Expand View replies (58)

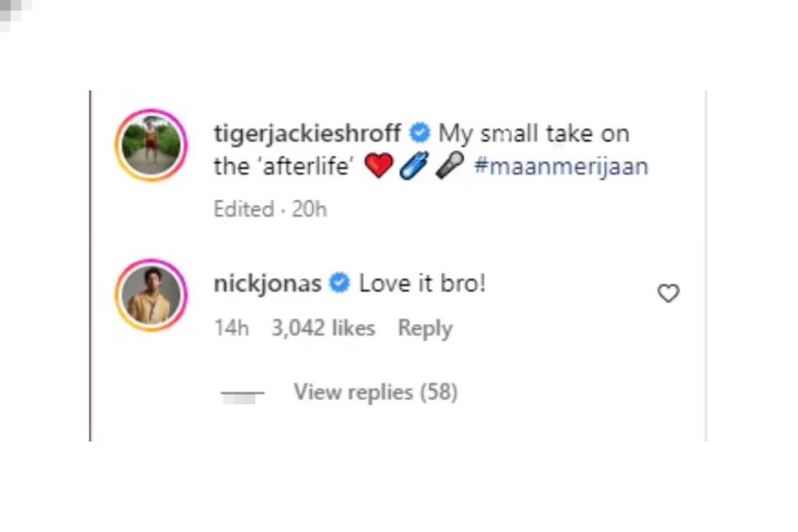(376, 392)
